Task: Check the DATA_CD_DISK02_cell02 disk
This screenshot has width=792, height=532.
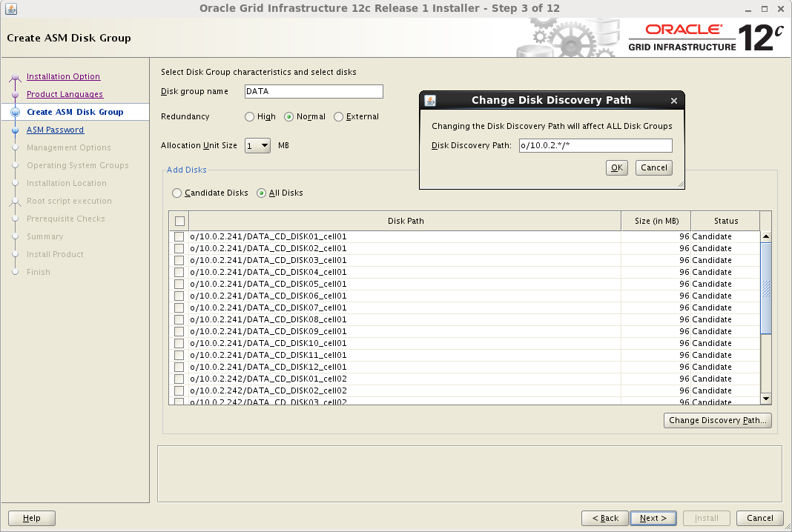Action: [179, 390]
